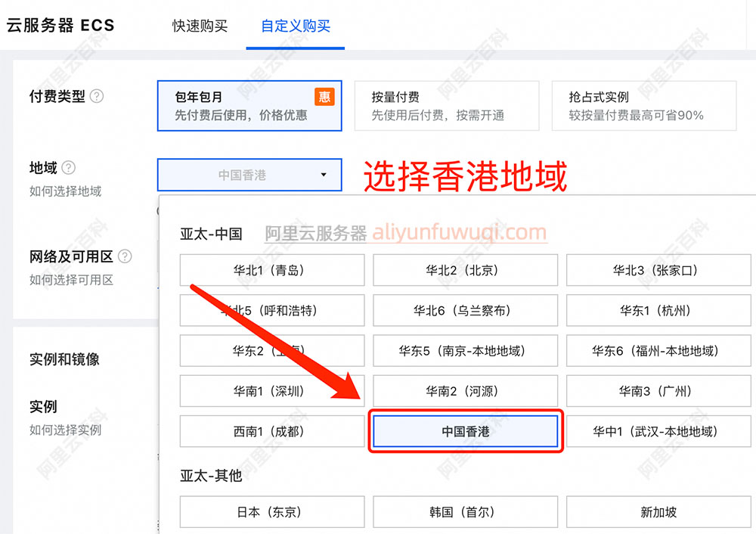Select region 华南2（河源）
The width and height of the screenshot is (756, 534).
coord(465,391)
